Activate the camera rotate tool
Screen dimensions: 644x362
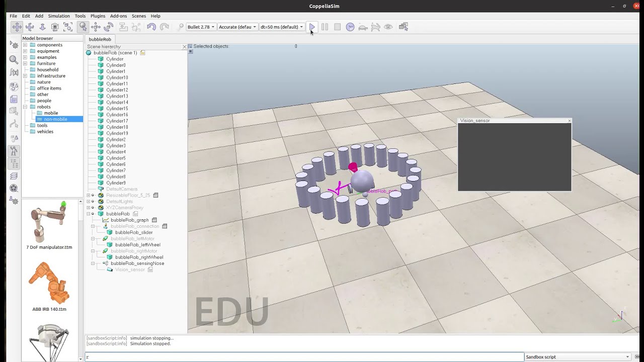[x=30, y=27]
